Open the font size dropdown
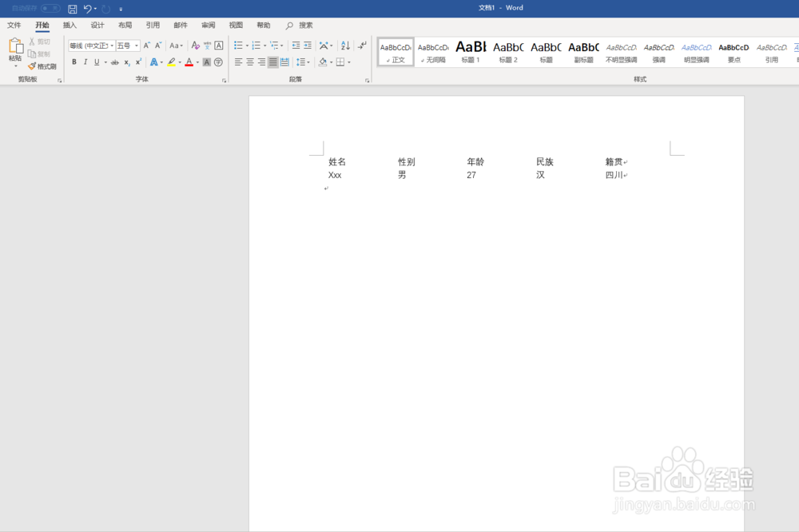Image resolution: width=799 pixels, height=532 pixels. (x=135, y=46)
